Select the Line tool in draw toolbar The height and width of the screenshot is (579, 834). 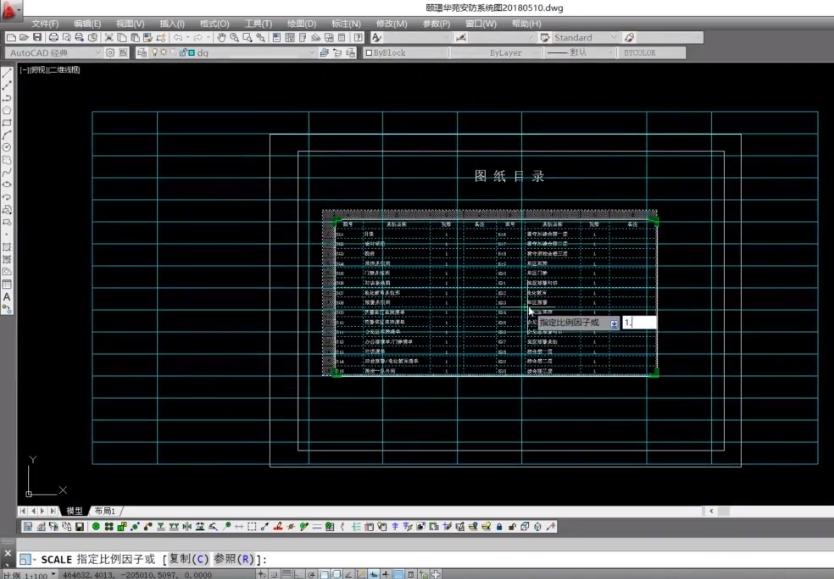[x=7, y=73]
